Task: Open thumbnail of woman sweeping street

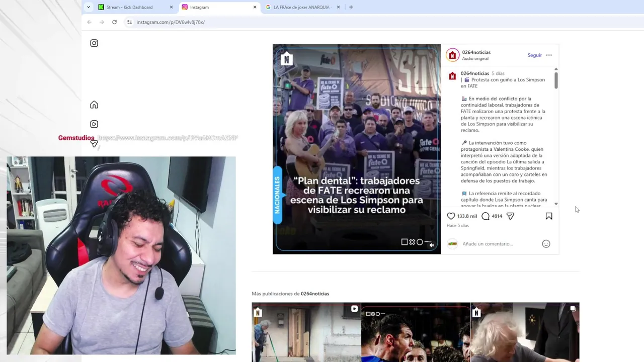Action: (306, 332)
